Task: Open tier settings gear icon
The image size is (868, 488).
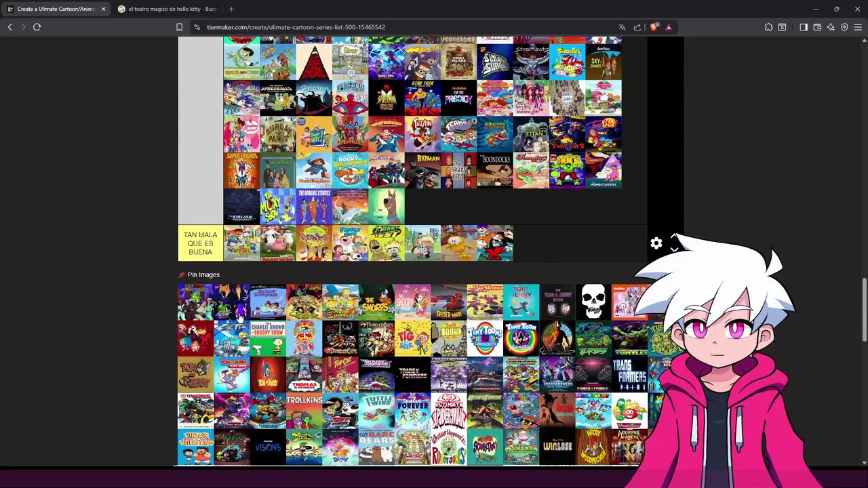Action: pos(656,243)
